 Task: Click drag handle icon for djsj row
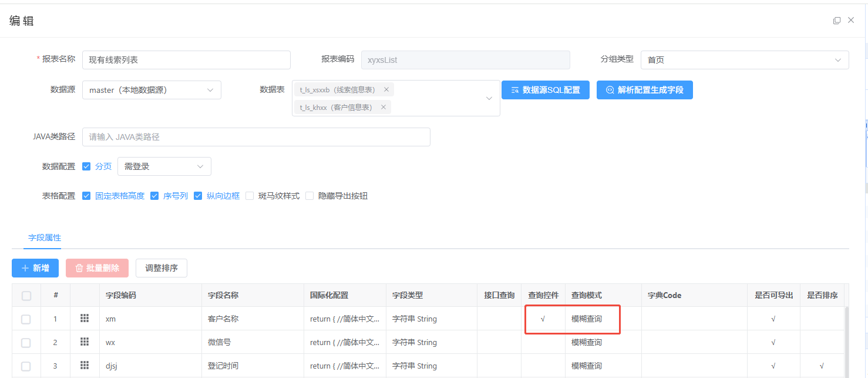coord(85,366)
